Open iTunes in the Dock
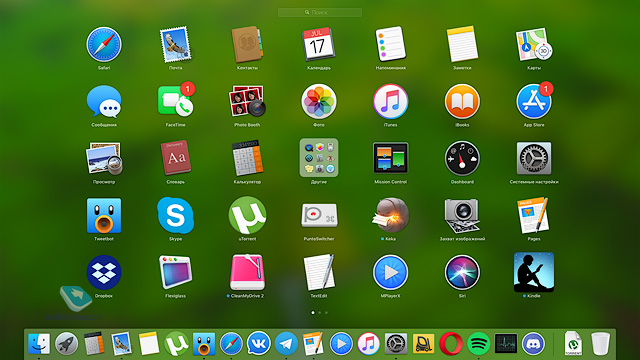The image size is (640, 360). click(x=368, y=344)
